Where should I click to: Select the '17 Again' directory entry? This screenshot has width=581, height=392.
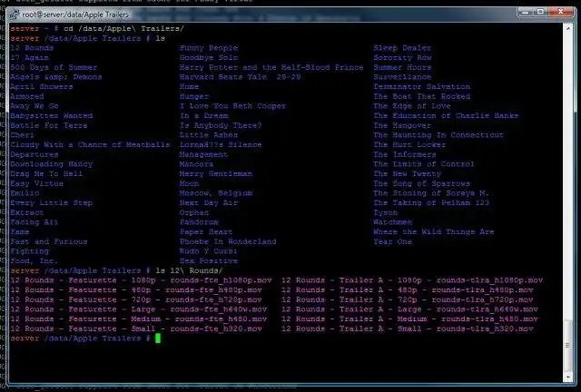point(30,57)
